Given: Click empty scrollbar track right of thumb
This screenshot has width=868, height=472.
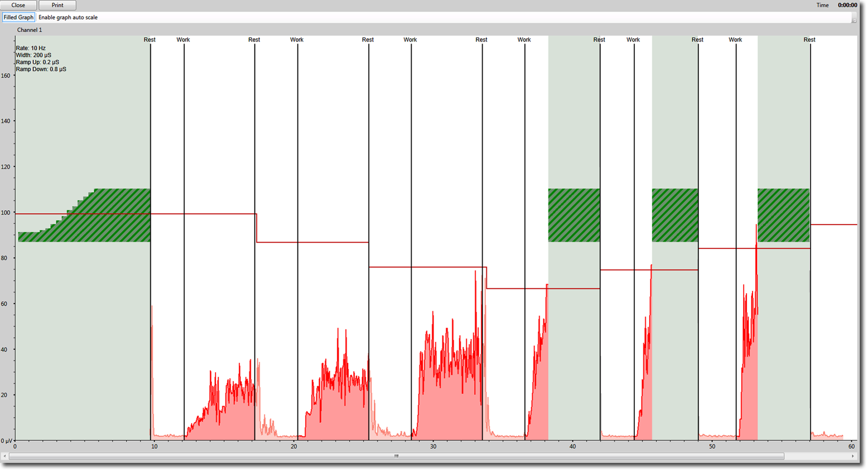Looking at the screenshot, I should (x=816, y=456).
